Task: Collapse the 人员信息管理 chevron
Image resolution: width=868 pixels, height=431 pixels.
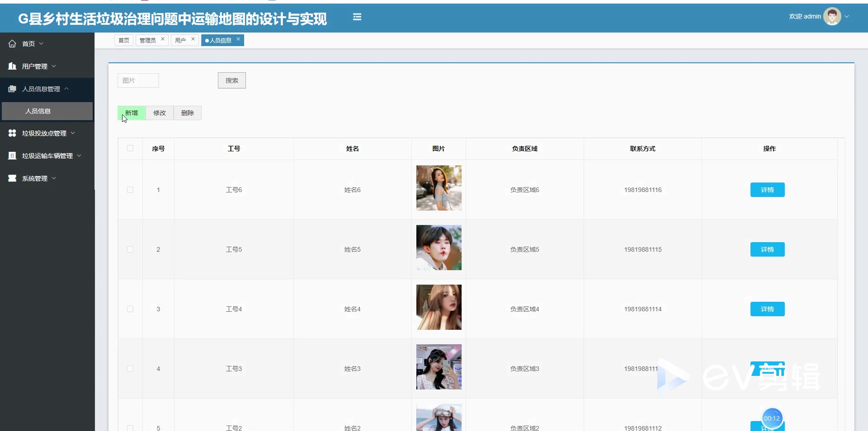Action: [66, 89]
